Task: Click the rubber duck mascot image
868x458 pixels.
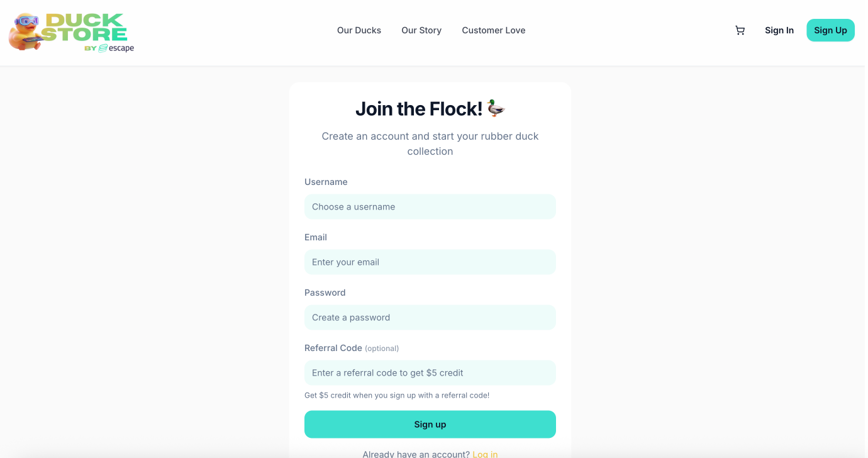Action: pos(25,33)
